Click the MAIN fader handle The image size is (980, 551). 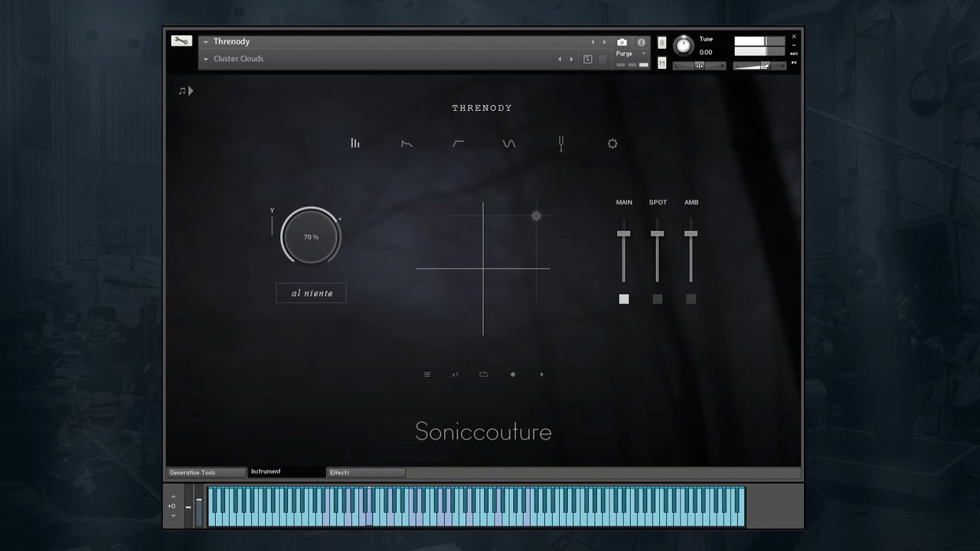coord(624,233)
